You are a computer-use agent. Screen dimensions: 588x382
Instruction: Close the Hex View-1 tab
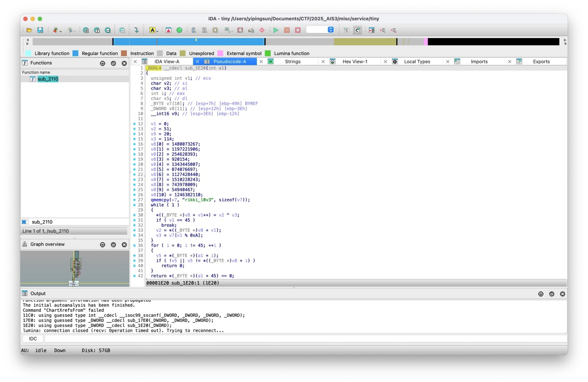click(323, 62)
